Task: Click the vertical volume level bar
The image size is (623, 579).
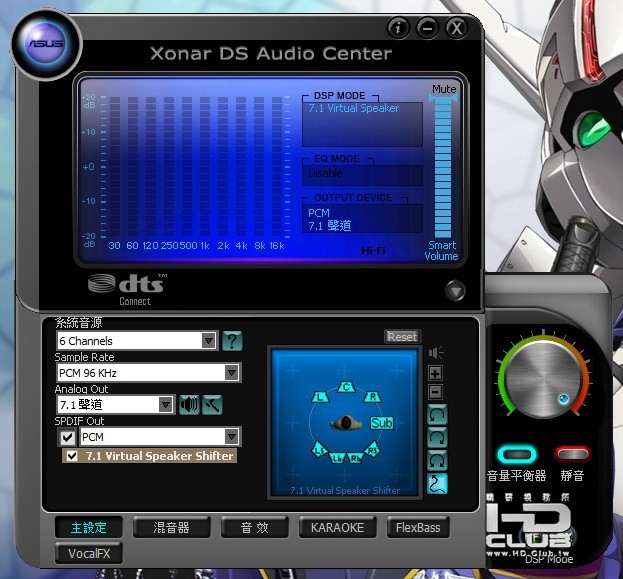Action: (443, 167)
